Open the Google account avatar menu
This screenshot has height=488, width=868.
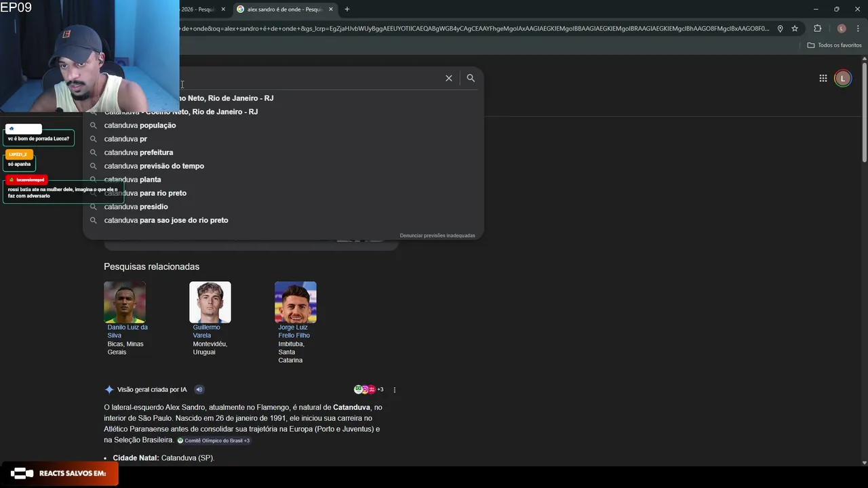coord(843,79)
